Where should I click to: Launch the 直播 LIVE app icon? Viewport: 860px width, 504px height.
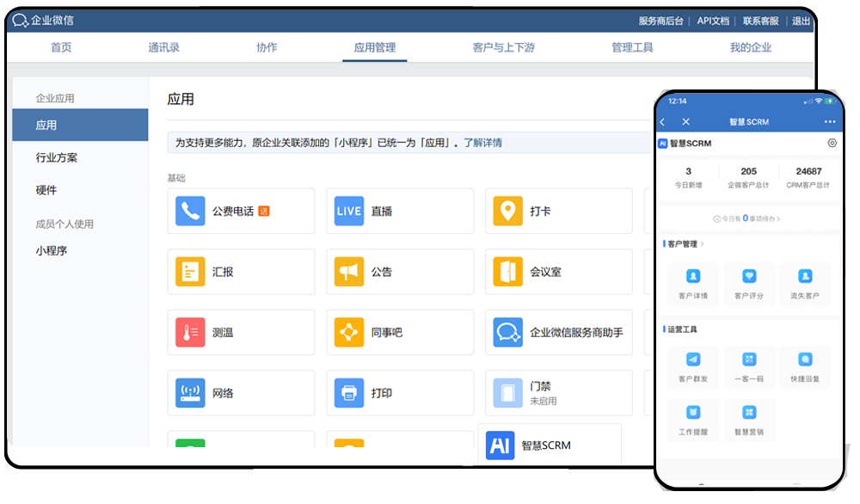click(349, 211)
